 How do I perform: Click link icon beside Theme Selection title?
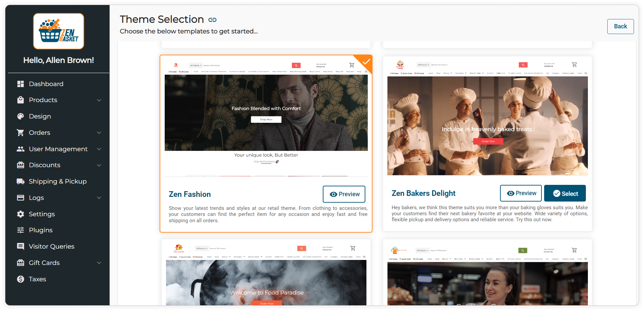pos(212,20)
